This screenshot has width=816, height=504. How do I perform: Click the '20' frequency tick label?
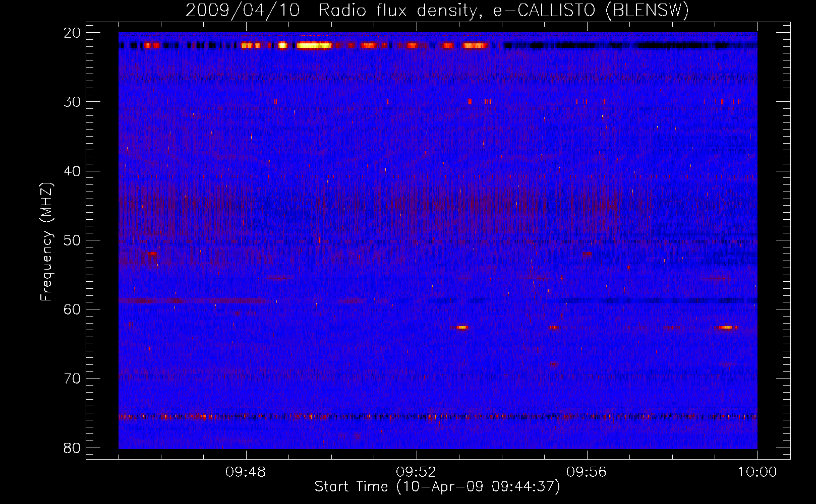point(73,33)
